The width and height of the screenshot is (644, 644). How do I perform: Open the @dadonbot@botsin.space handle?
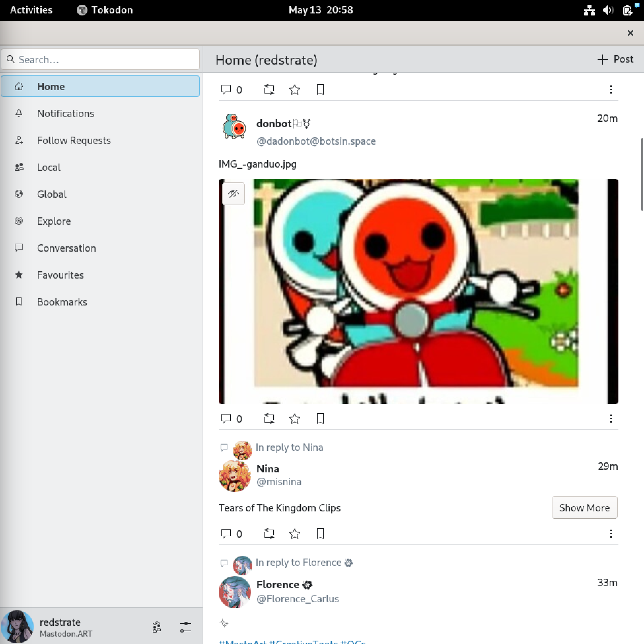[316, 141]
